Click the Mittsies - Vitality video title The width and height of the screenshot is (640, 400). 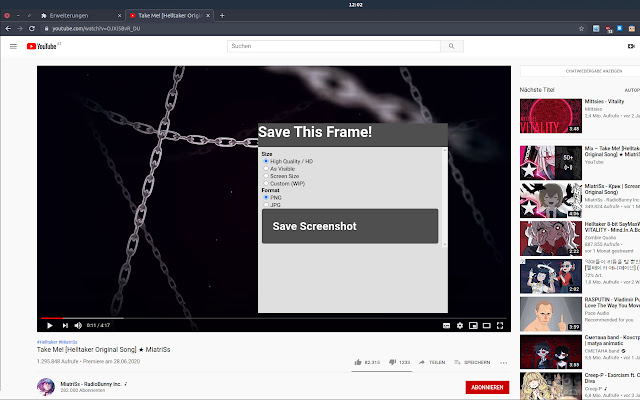point(604,101)
